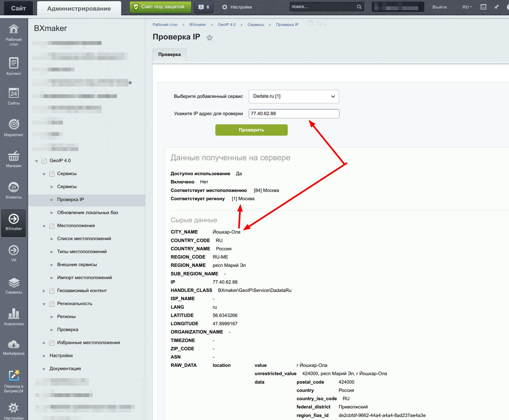Screen dimensions: 509x420
Task: Click the Йошкар-Ола CITY_NAME value
Action: [x=226, y=232]
